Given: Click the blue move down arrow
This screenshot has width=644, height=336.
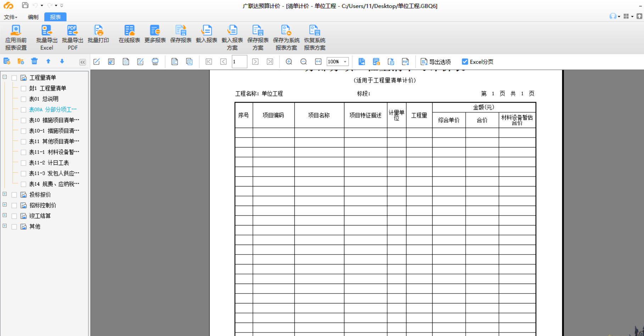Looking at the screenshot, I should click(x=62, y=61).
